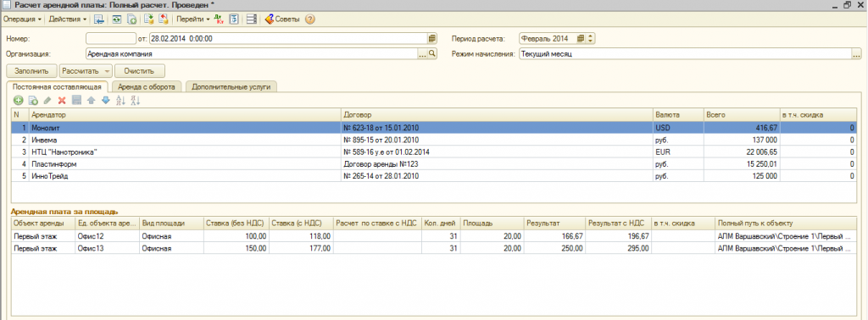
Task: Switch to Аренда с оборота tab
Action: (x=147, y=86)
